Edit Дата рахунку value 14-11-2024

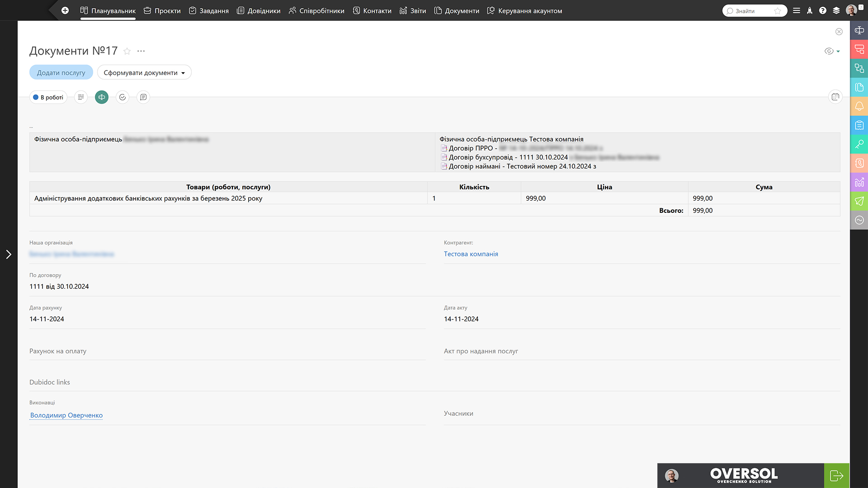47,319
